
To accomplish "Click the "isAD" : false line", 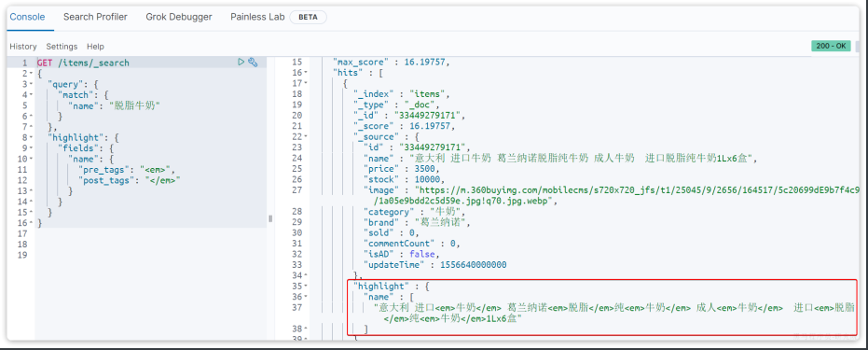I will tap(402, 254).
